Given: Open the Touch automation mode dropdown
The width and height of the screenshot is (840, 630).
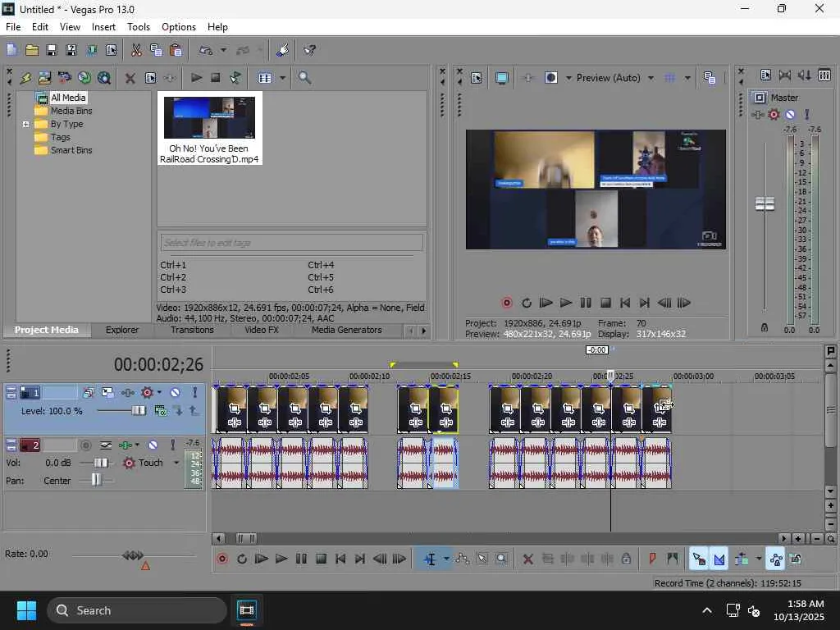Looking at the screenshot, I should (x=176, y=463).
